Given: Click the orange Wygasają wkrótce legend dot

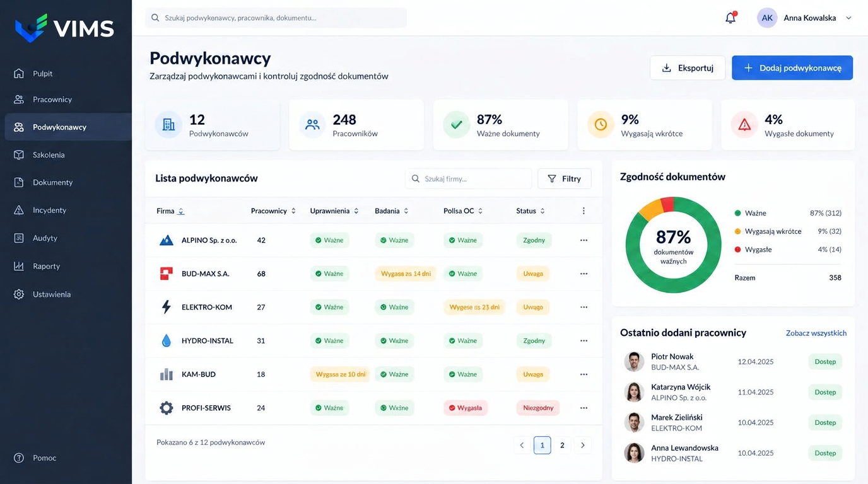Looking at the screenshot, I should (x=737, y=231).
